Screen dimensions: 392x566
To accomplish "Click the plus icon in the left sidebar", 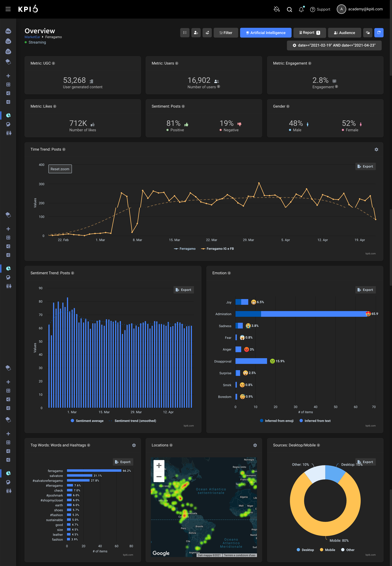I will point(8,76).
